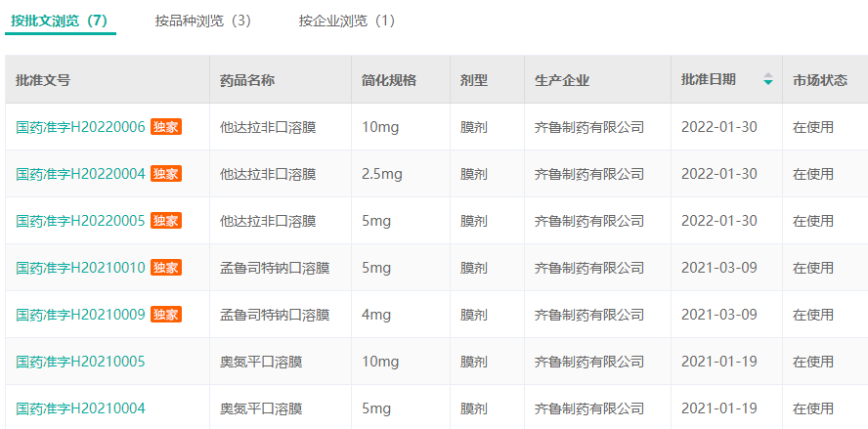The height and width of the screenshot is (429, 868).
Task: Click the 批准文号 column header
Action: (x=43, y=80)
